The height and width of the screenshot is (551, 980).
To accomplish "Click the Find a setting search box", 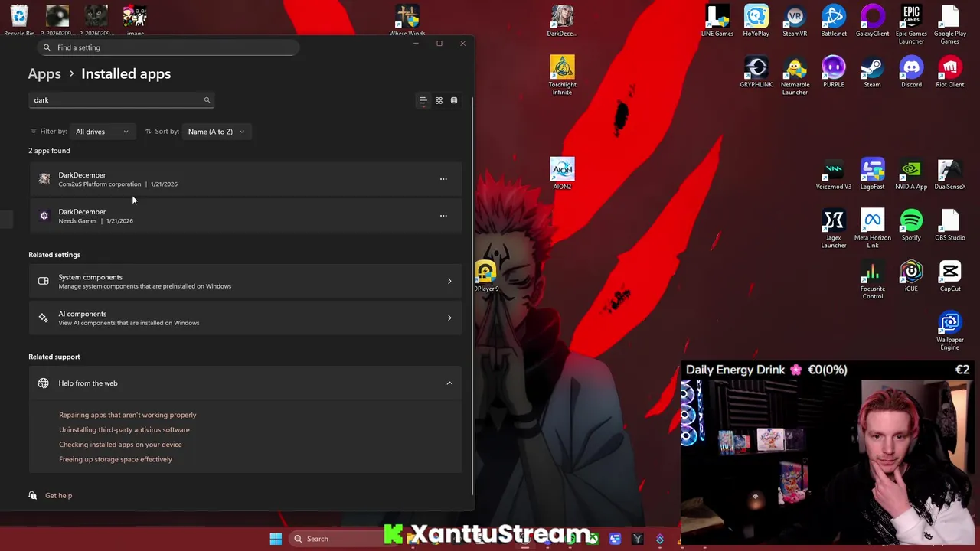I will pos(168,47).
